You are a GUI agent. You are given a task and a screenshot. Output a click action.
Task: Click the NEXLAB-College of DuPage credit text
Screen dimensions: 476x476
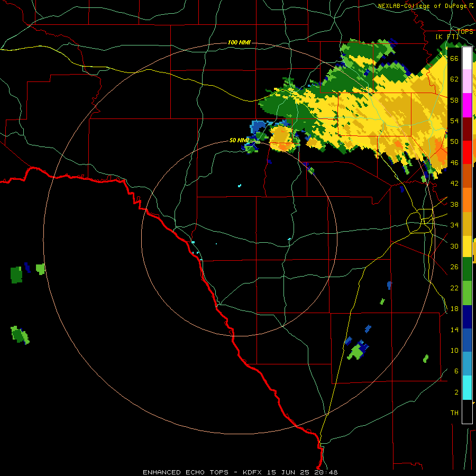425,6
